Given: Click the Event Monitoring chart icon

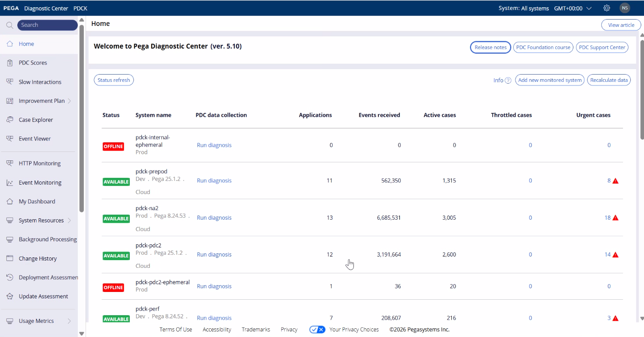Looking at the screenshot, I should point(10,183).
